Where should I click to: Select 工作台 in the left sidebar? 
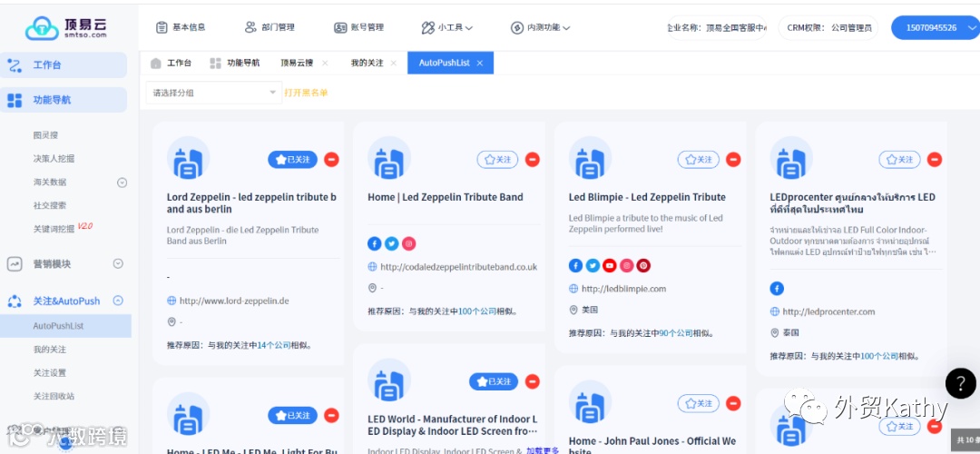64,65
